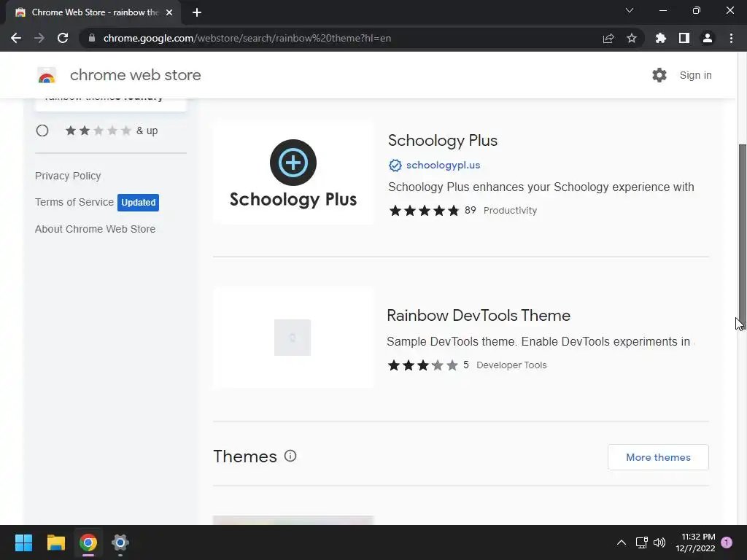The image size is (747, 560).
Task: Open the Windows Start menu
Action: click(23, 542)
